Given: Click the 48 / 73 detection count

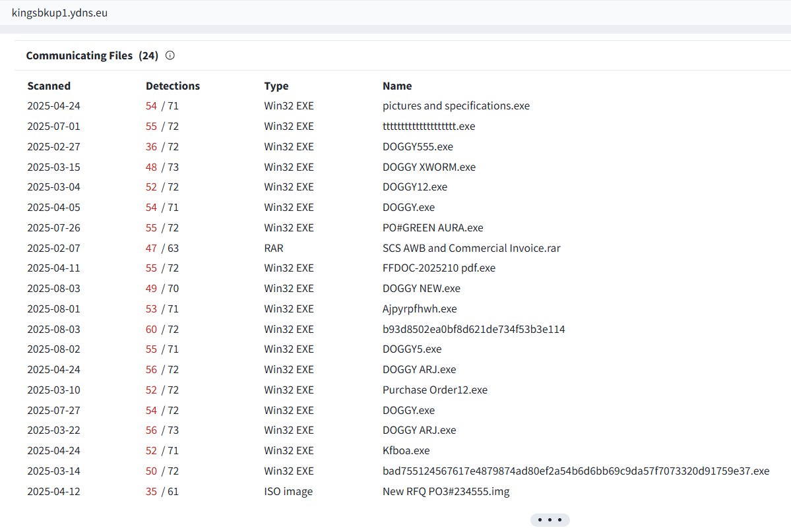Looking at the screenshot, I should point(162,167).
